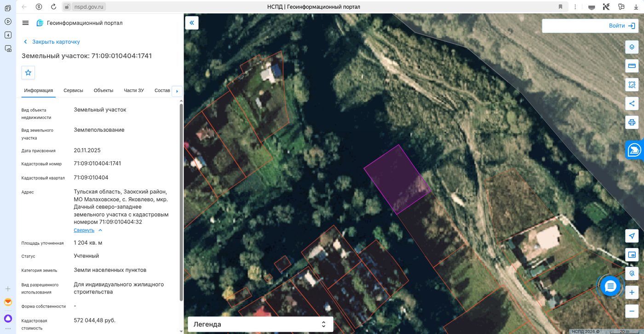This screenshot has height=334, width=644.
Task: Bookmark this page in the address bar
Action: pyautogui.click(x=560, y=6)
